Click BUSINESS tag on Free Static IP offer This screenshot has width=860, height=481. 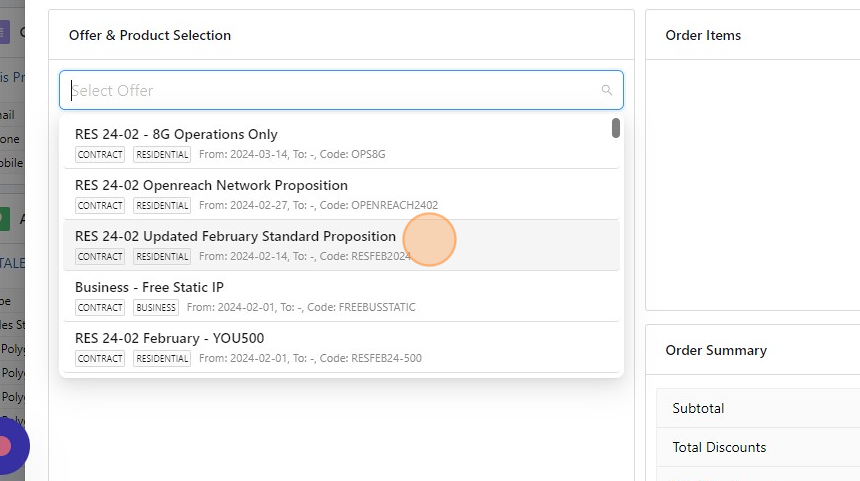coord(155,307)
